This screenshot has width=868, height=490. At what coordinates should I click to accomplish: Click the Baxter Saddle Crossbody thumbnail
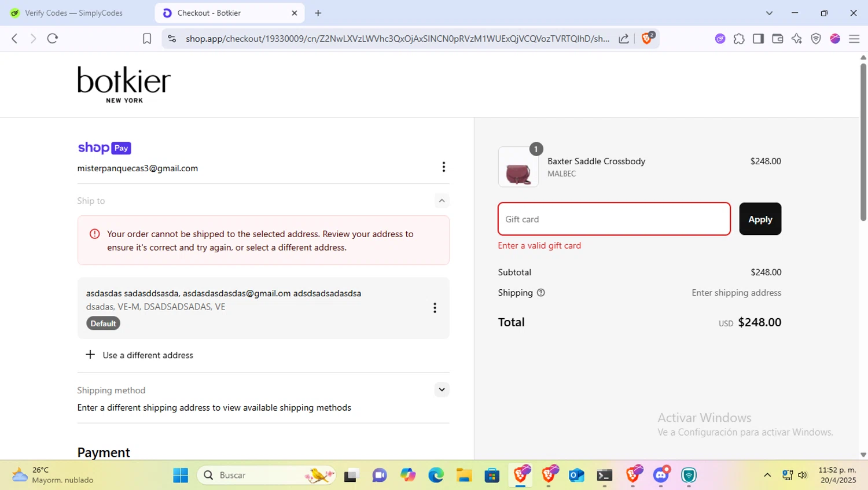(x=518, y=167)
